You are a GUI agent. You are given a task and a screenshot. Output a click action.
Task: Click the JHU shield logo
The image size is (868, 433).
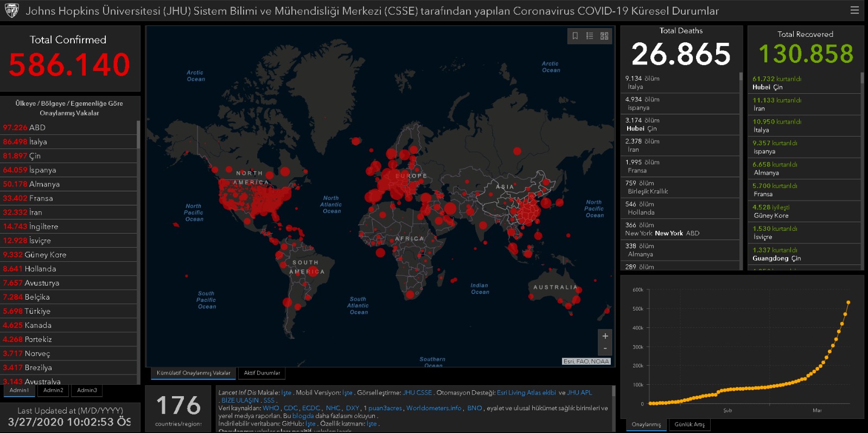[11, 10]
